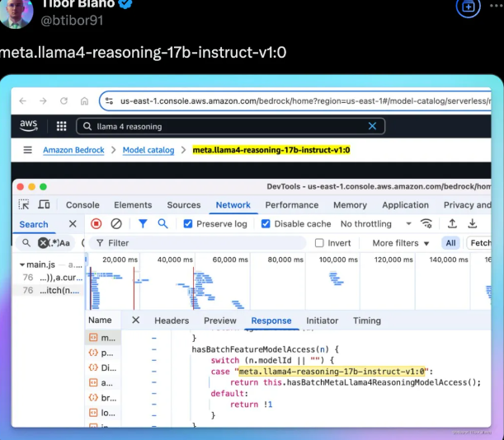Clear the DevTools search query
The width and height of the screenshot is (504, 440).
point(43,243)
